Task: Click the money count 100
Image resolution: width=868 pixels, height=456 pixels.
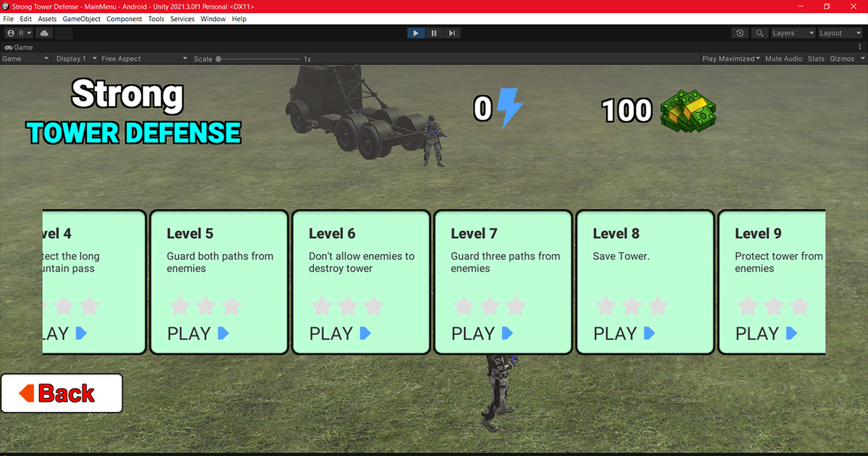Action: [627, 111]
